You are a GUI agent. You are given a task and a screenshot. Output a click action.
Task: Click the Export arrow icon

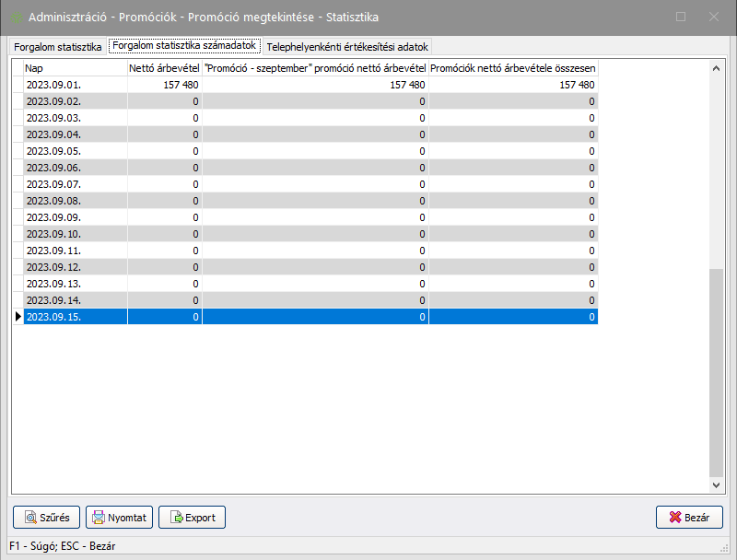pyautogui.click(x=175, y=518)
